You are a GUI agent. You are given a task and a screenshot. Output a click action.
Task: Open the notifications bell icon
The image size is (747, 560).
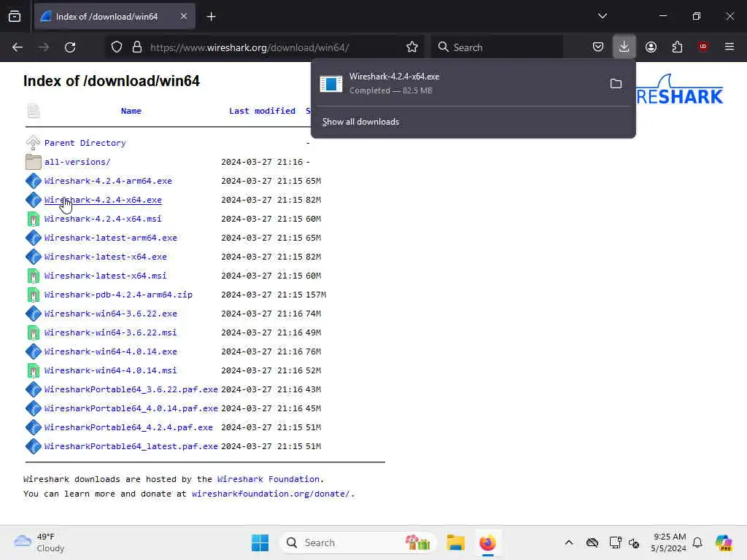point(697,542)
